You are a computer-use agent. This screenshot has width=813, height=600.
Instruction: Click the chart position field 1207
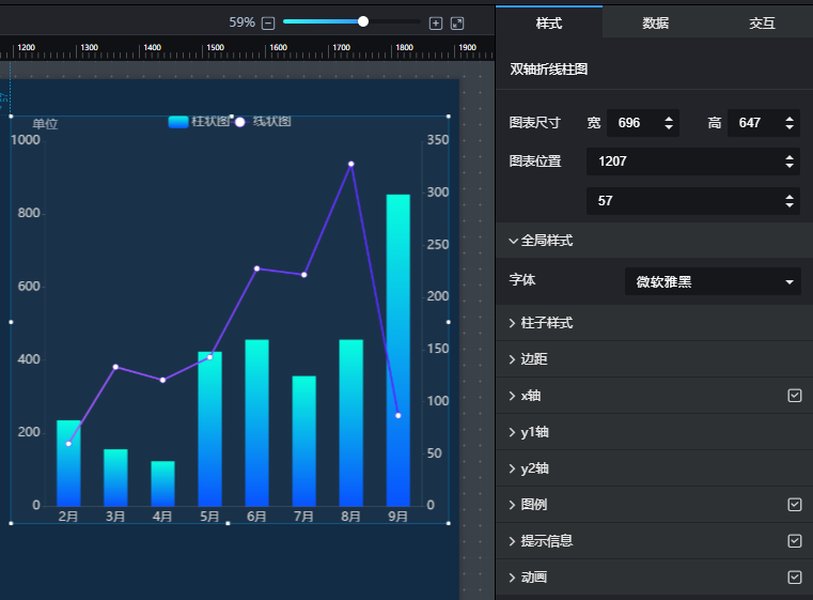(693, 161)
